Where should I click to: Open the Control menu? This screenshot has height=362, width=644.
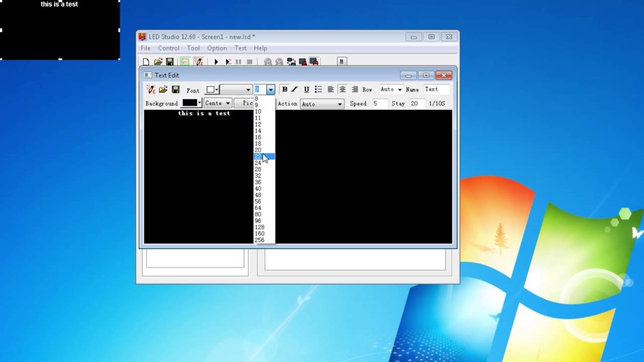[169, 48]
